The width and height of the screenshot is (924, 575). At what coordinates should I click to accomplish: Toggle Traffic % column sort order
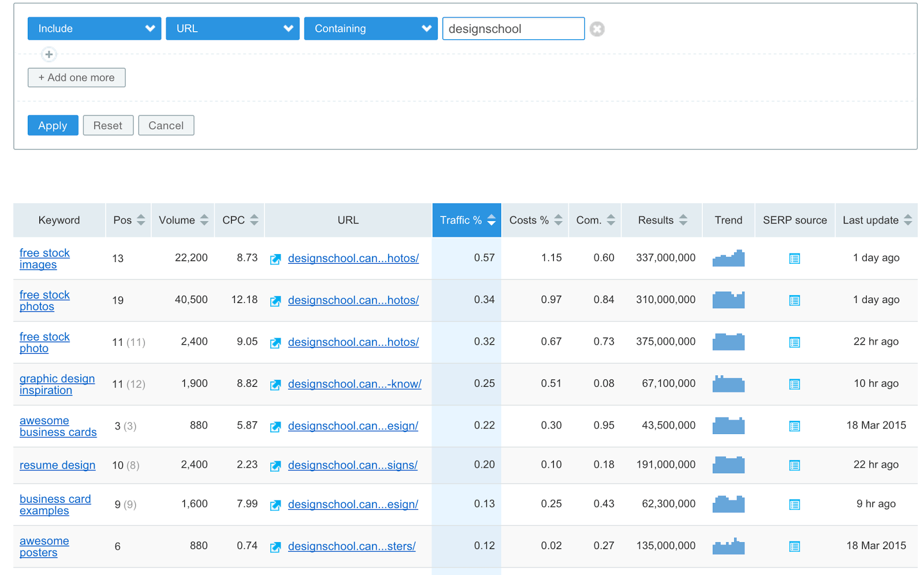(x=490, y=220)
